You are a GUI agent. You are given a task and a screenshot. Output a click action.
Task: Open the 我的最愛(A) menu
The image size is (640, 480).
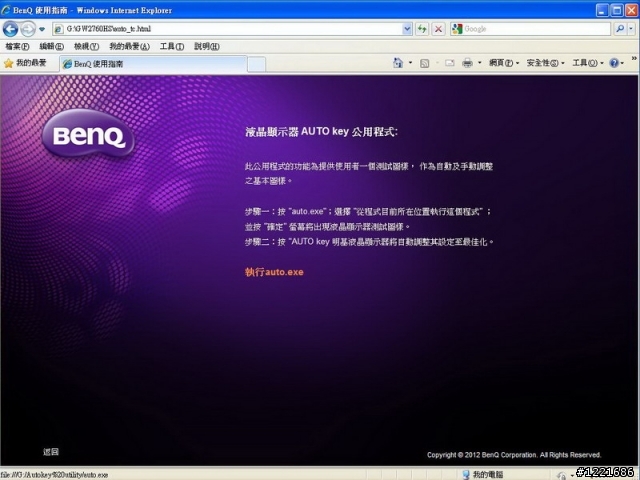129,47
